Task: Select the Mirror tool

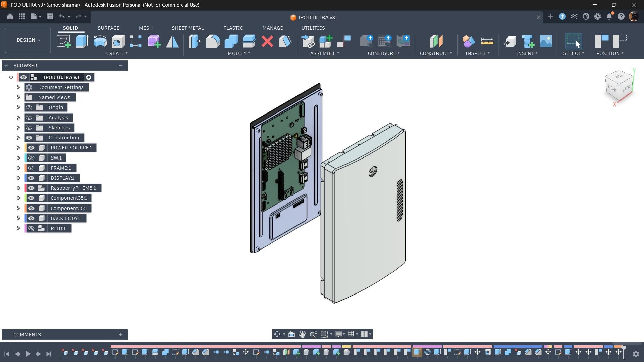Action: 172,41
